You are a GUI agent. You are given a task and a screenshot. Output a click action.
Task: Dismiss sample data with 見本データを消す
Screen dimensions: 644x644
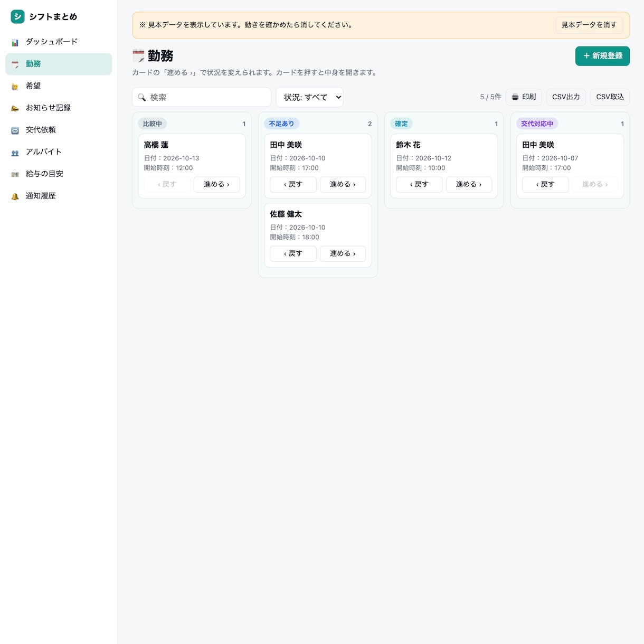pyautogui.click(x=589, y=25)
